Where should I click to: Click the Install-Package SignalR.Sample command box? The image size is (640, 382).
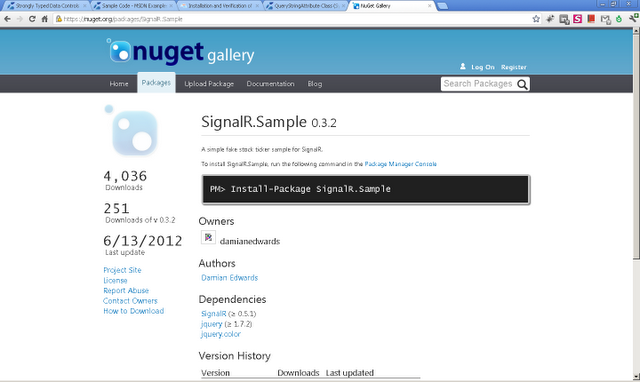[366, 189]
